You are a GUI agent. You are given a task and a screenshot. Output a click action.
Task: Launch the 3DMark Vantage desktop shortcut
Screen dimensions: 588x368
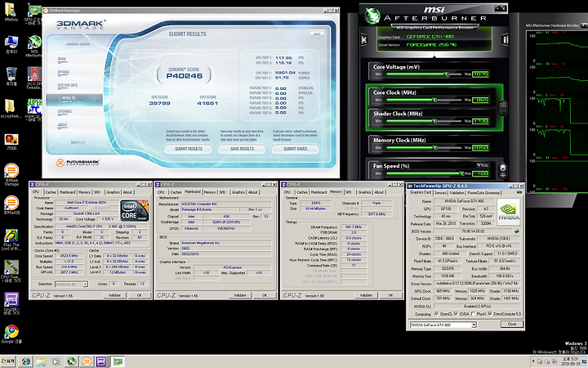(x=11, y=175)
